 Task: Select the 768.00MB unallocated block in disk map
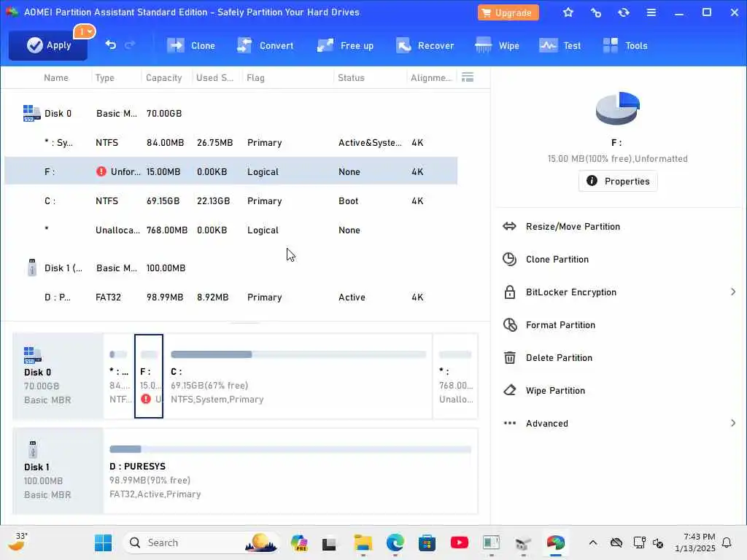tap(455, 376)
